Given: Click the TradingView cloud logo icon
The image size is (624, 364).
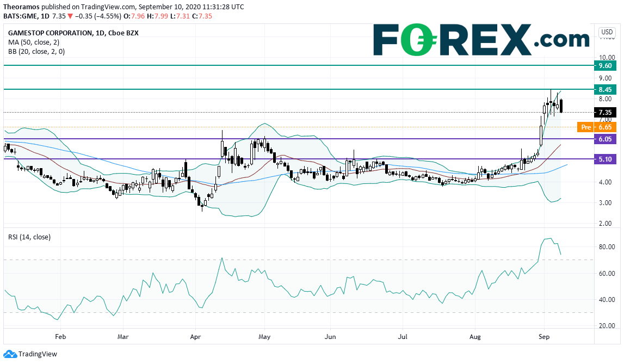Looking at the screenshot, I should (10, 354).
